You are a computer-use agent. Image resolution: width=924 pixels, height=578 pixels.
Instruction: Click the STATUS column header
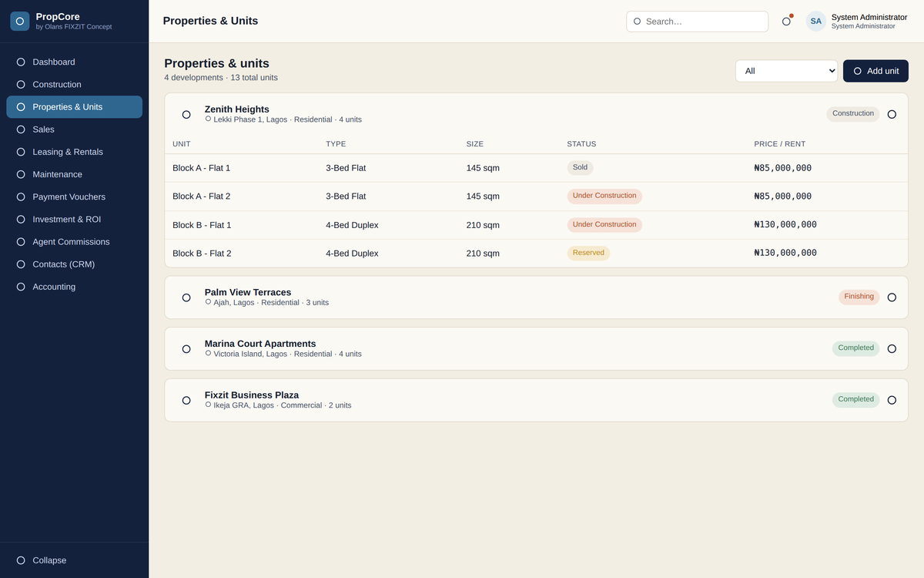pos(581,144)
